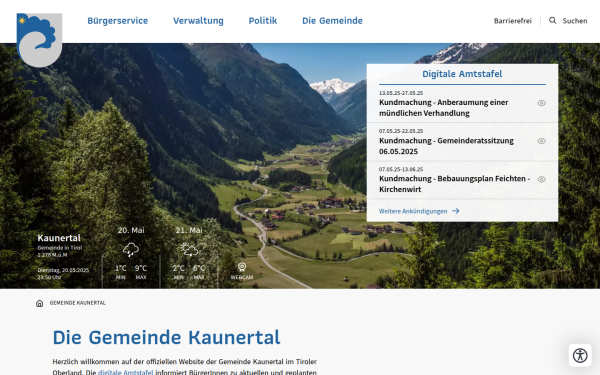The height and width of the screenshot is (375, 600).
Task: Click the magnifying glass search icon
Action: tap(552, 20)
